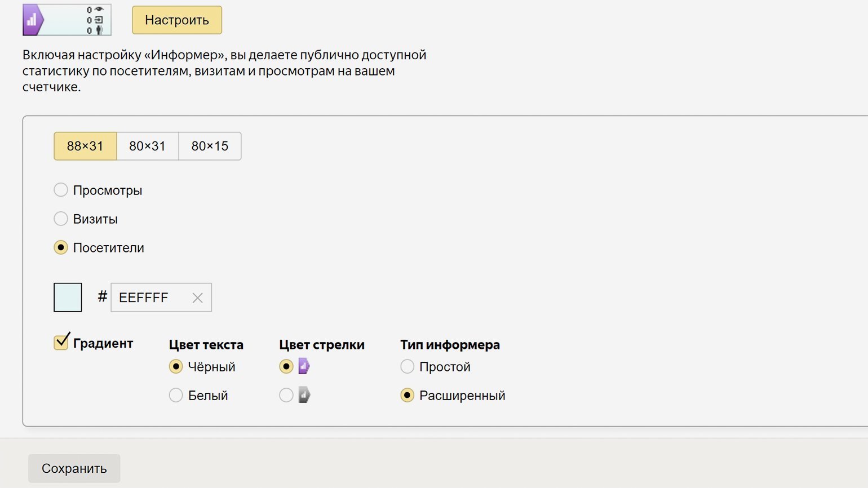Screen dimensions: 868x488
Task: Set text color to Чёрный
Action: click(176, 367)
